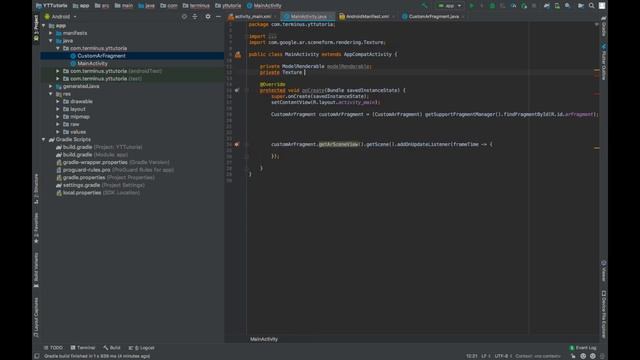Click the MainActivity breadcrumb item
Viewport: 640px width, 360px height.
click(x=264, y=6)
